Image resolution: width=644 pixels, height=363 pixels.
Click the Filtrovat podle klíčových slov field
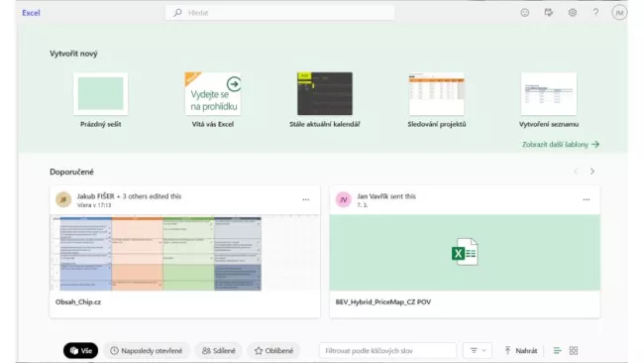point(387,351)
